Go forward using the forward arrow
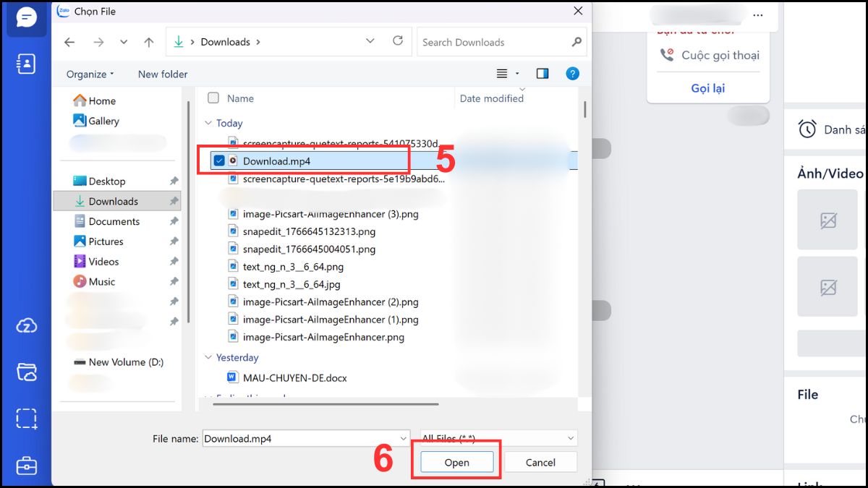The height and width of the screenshot is (488, 868). (x=98, y=42)
